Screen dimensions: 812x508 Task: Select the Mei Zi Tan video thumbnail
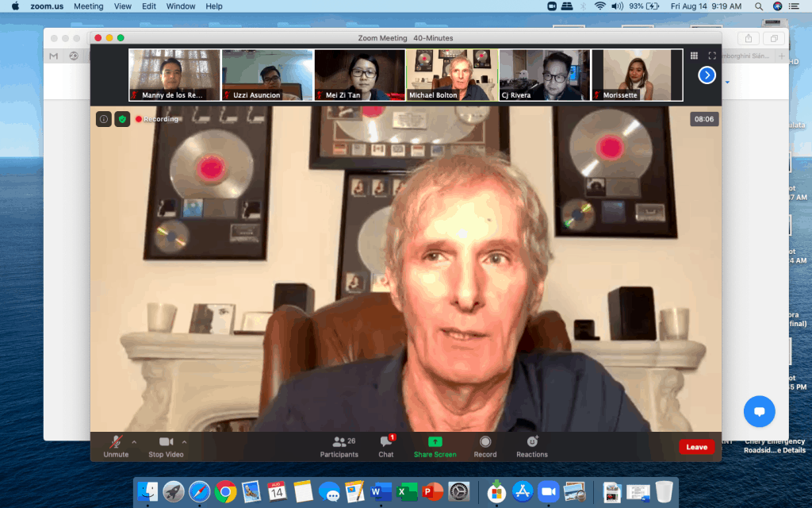tap(360, 75)
